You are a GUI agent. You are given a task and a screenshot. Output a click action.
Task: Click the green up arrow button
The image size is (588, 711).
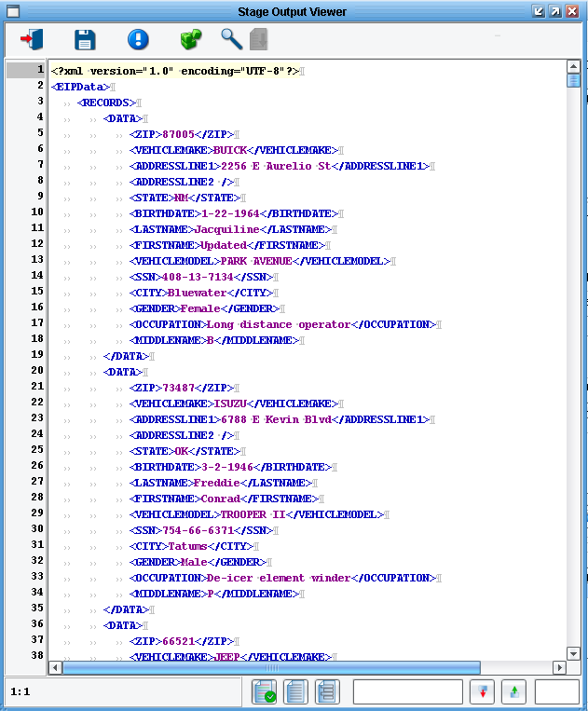[513, 692]
